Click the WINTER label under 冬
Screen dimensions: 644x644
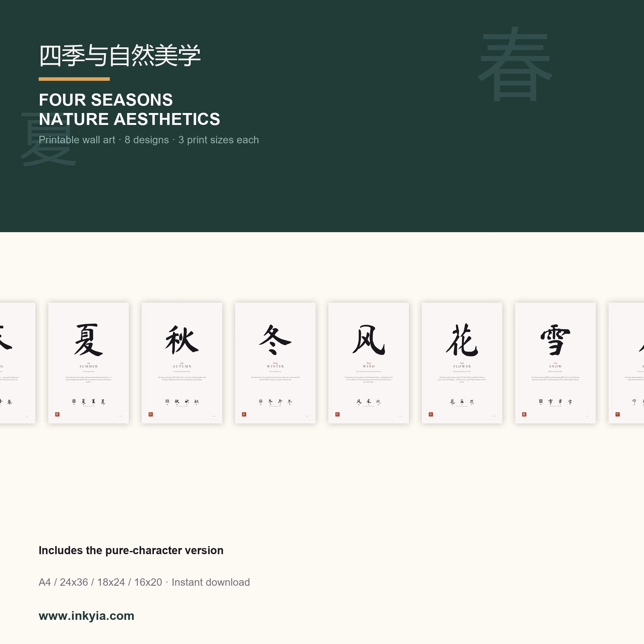pos(275,366)
